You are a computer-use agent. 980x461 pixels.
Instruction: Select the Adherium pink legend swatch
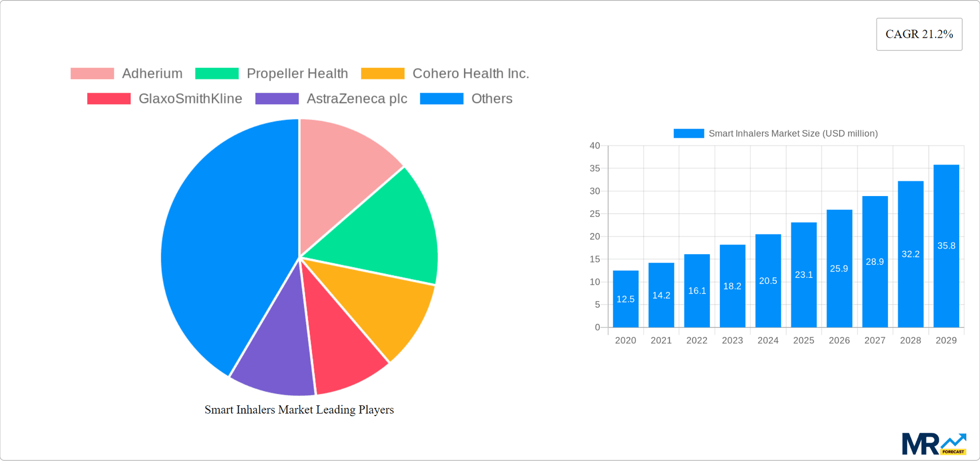pos(92,73)
